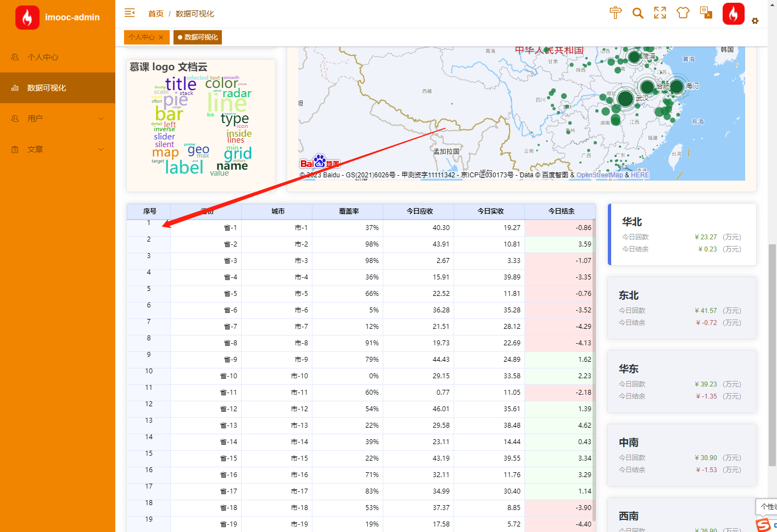
Task: Click the imooc-admin title text
Action: (x=72, y=18)
